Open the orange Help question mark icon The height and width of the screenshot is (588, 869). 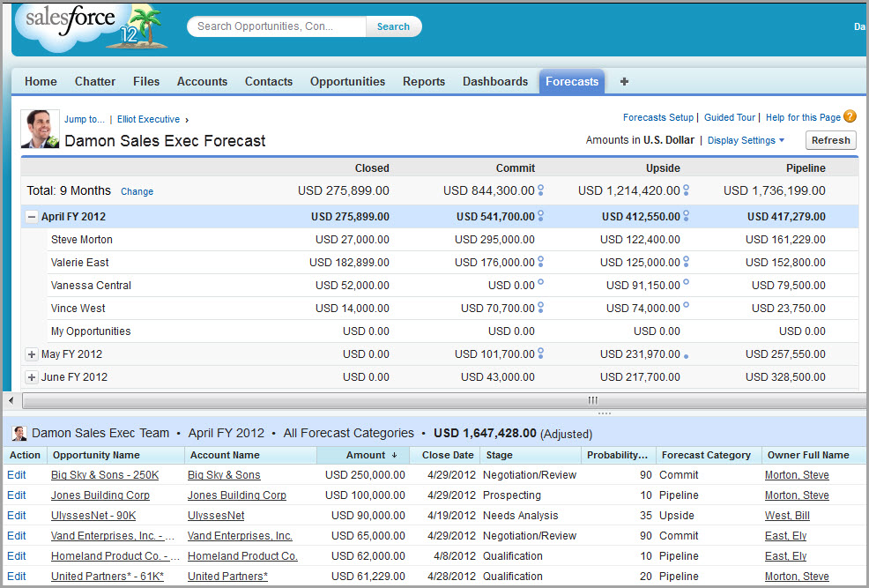pyautogui.click(x=850, y=116)
